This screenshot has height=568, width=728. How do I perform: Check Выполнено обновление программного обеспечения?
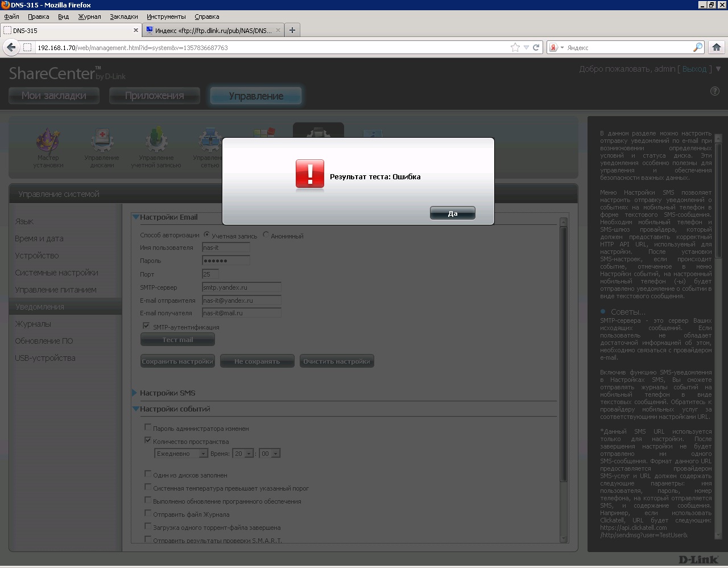pyautogui.click(x=148, y=500)
